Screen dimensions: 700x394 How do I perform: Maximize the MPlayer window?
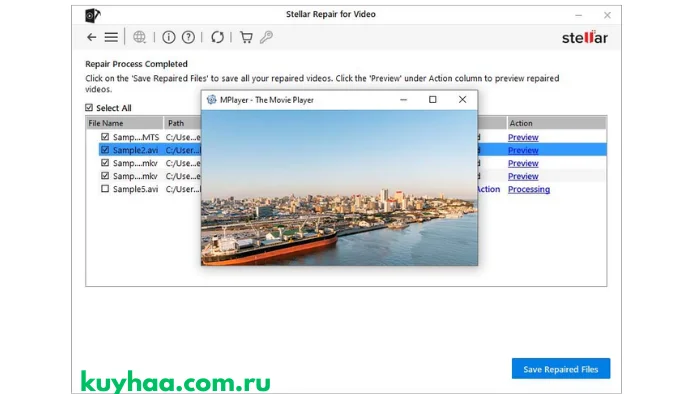(433, 100)
